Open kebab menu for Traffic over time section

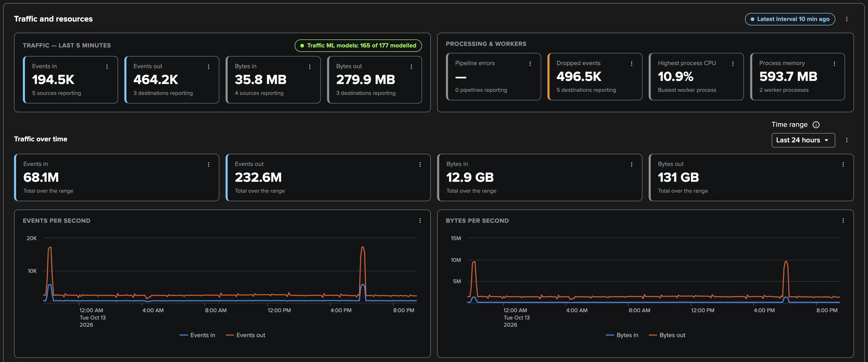[x=846, y=140]
